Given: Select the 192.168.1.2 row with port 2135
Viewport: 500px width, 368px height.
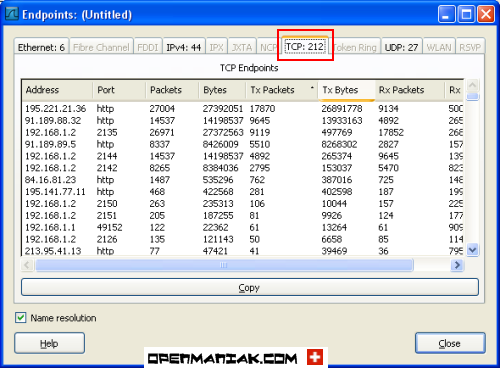Looking at the screenshot, I should pos(243,132).
